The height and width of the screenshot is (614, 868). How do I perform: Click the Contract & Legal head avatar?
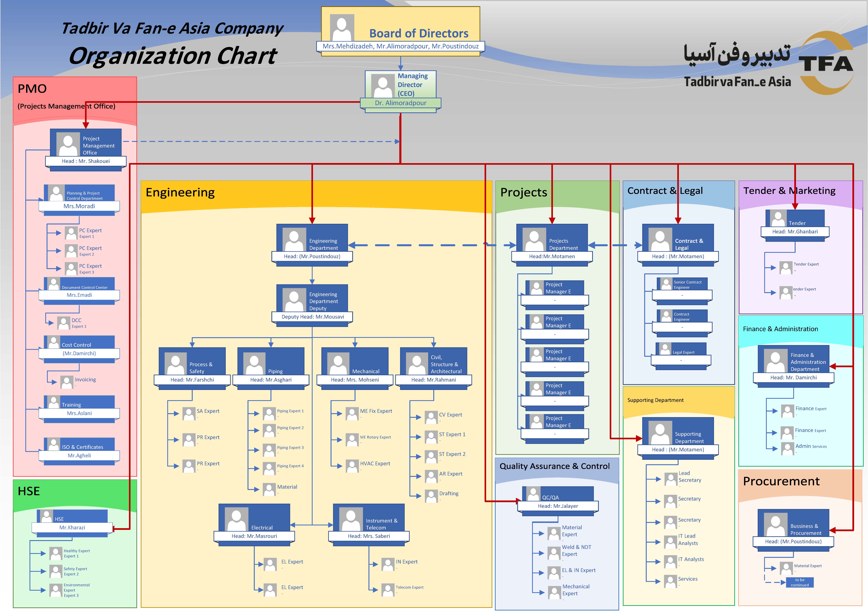coord(660,240)
